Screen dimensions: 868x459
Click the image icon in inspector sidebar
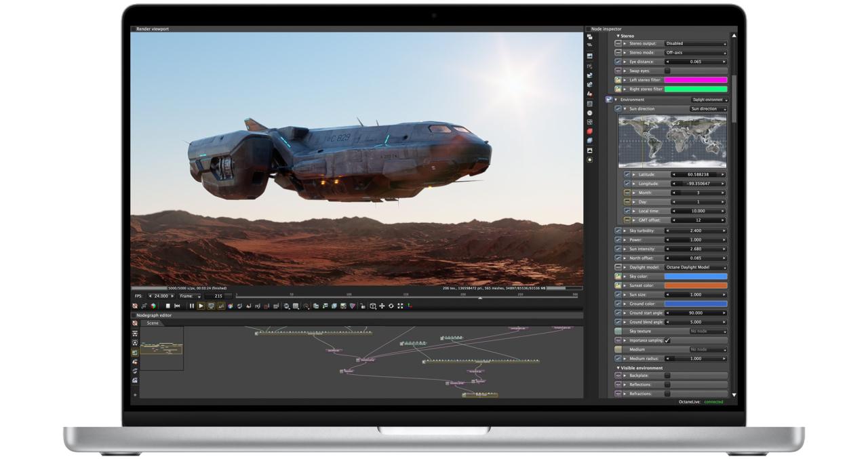point(589,56)
